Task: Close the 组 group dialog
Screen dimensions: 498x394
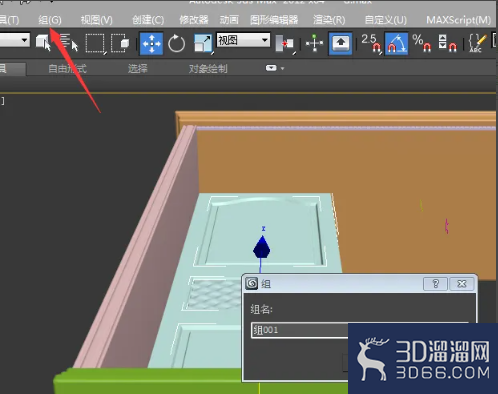Action: point(462,284)
